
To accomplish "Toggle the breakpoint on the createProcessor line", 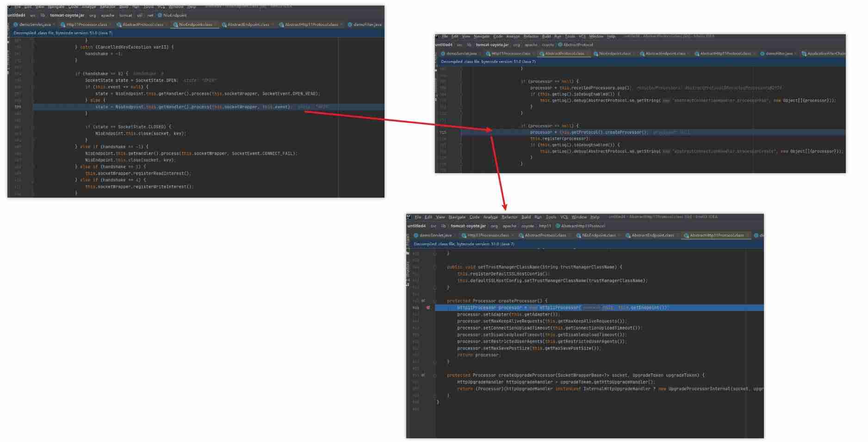I will tap(428, 307).
